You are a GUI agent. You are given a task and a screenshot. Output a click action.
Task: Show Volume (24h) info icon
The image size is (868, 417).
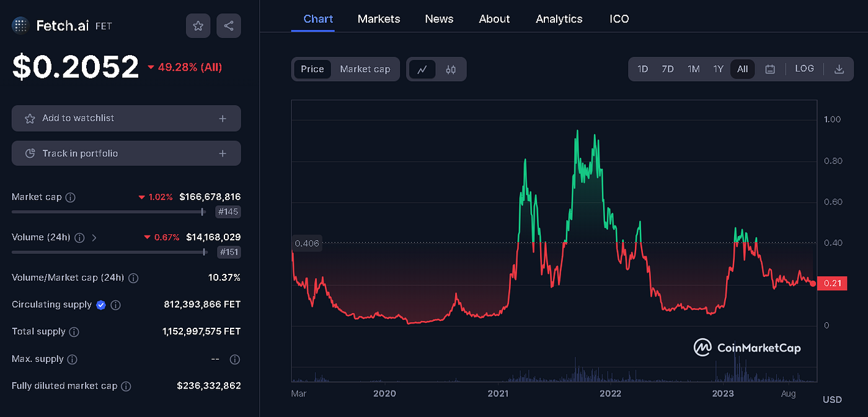coord(81,237)
